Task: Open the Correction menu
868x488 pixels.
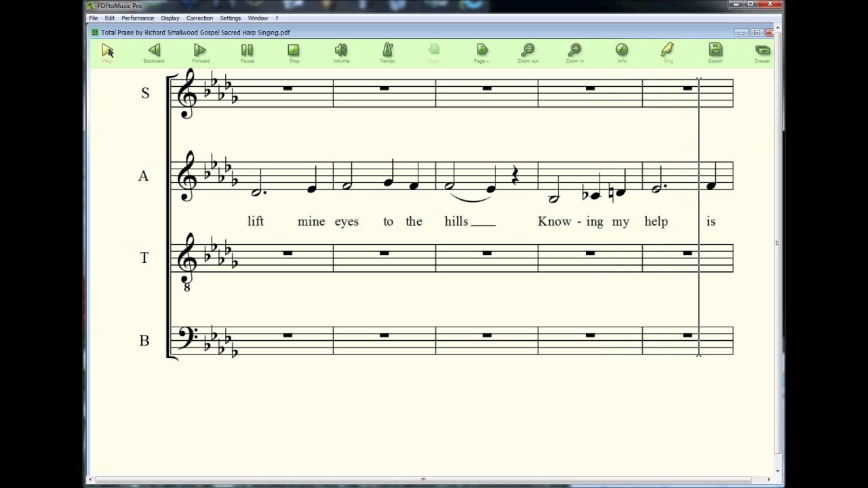Action: pyautogui.click(x=199, y=18)
